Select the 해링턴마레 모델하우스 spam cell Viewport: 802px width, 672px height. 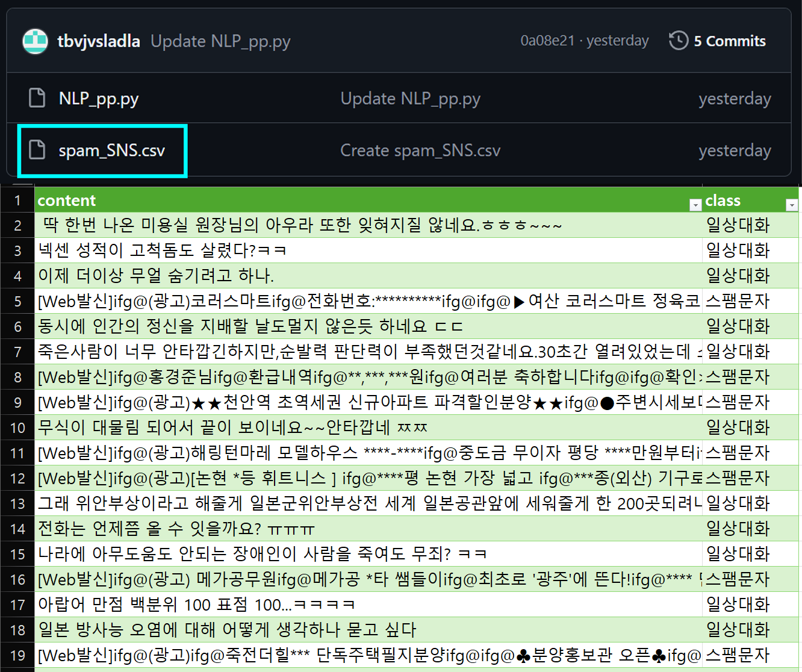pyautogui.click(x=368, y=453)
